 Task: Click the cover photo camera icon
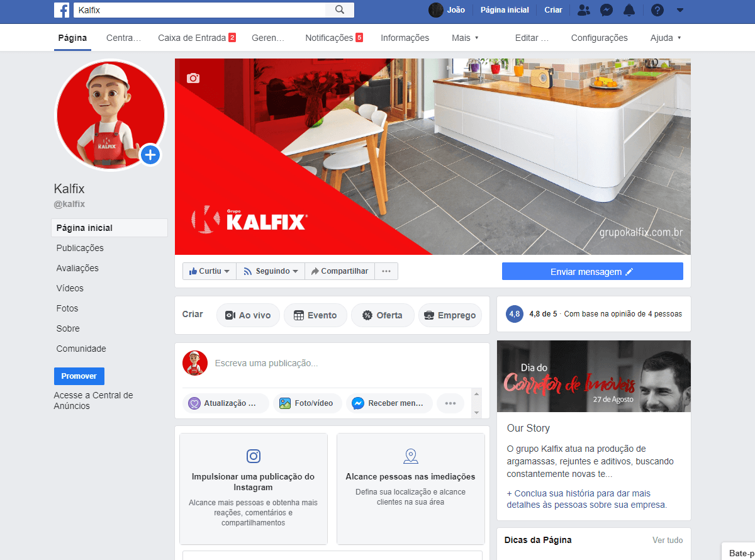(193, 78)
